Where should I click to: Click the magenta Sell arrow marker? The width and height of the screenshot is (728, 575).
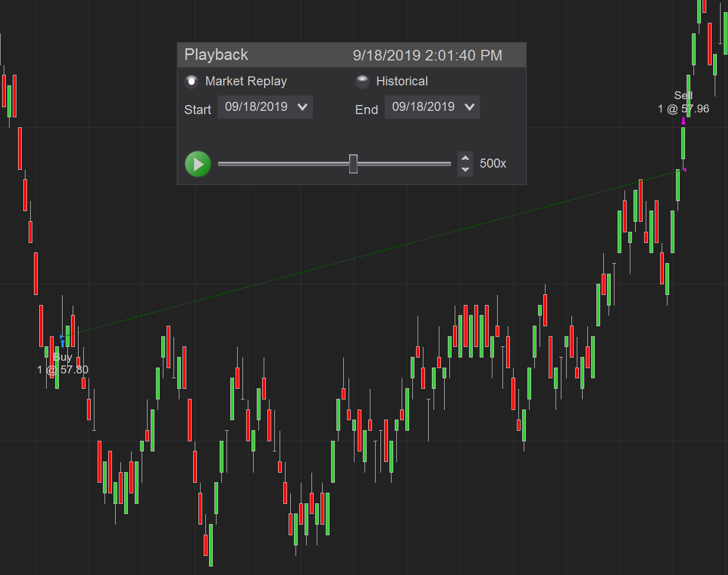coord(683,121)
